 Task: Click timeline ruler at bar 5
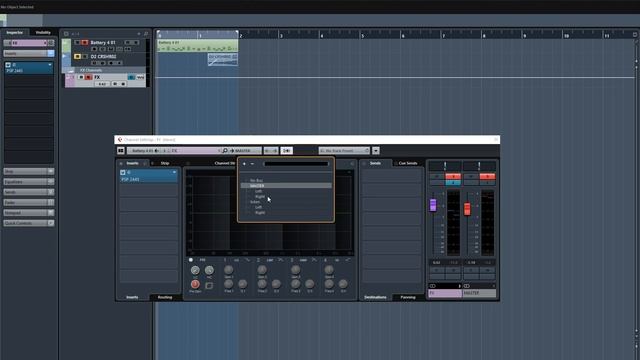(x=362, y=35)
